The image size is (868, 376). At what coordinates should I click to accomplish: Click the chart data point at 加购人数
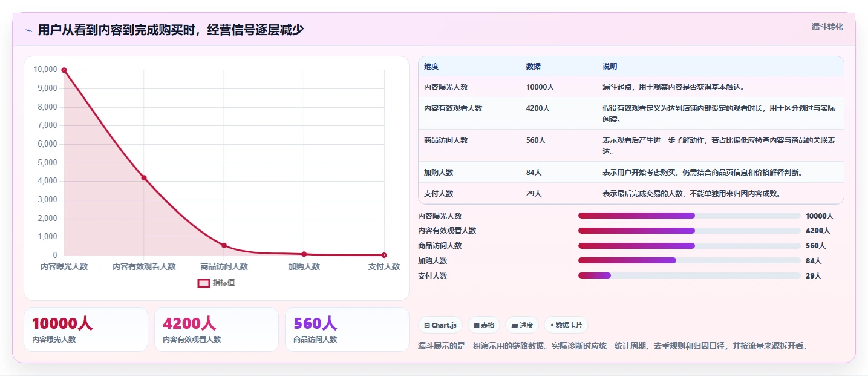[x=304, y=254]
